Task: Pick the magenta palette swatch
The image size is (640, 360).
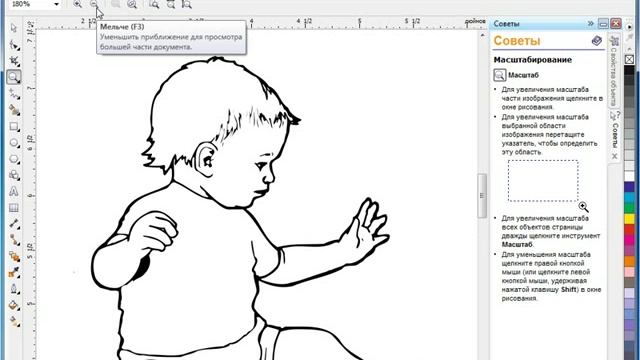Action: (629, 240)
